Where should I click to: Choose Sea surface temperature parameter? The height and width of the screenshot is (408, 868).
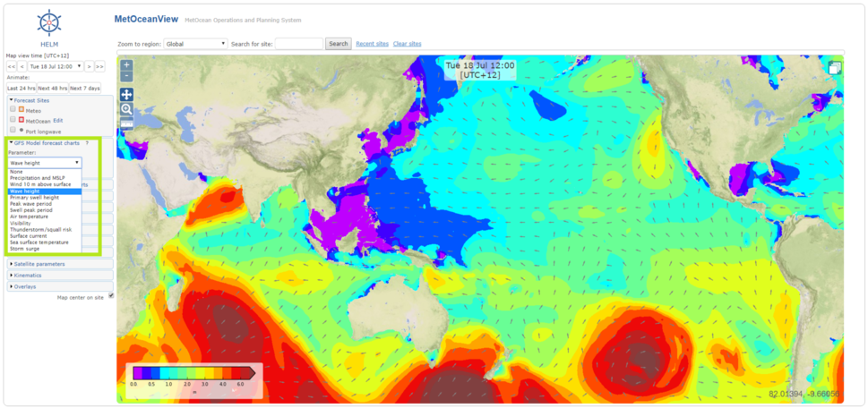pos(45,242)
